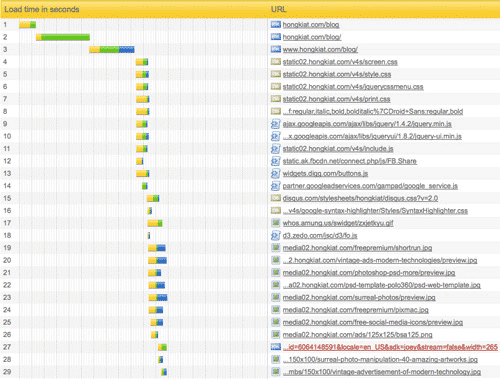Click the CSS icon beside disqus.css

tap(276, 198)
